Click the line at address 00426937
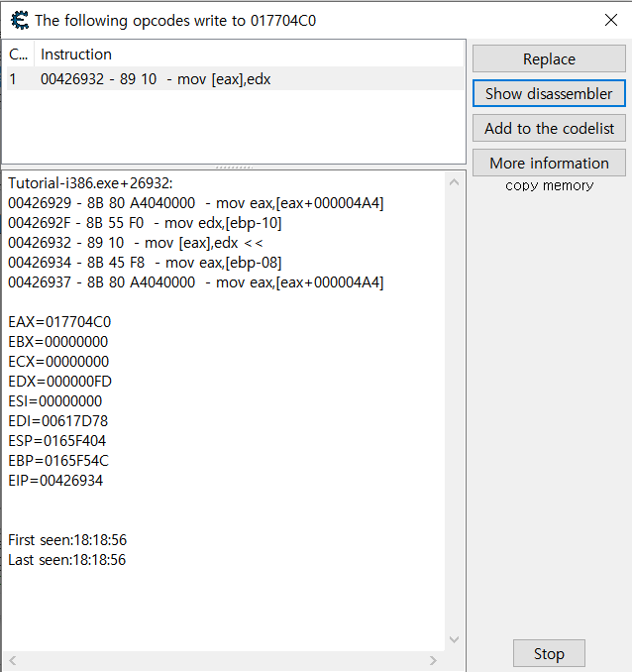The image size is (632, 672). (x=196, y=282)
